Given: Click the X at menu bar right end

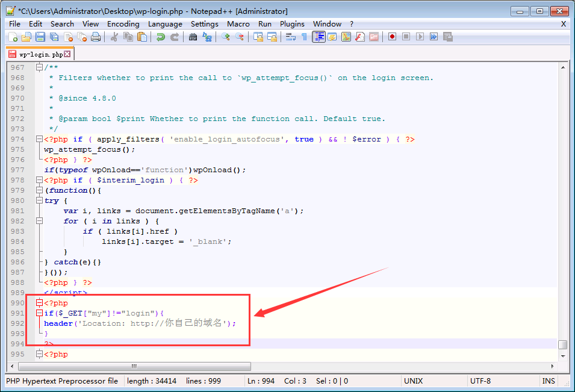Looking at the screenshot, I should coord(564,24).
